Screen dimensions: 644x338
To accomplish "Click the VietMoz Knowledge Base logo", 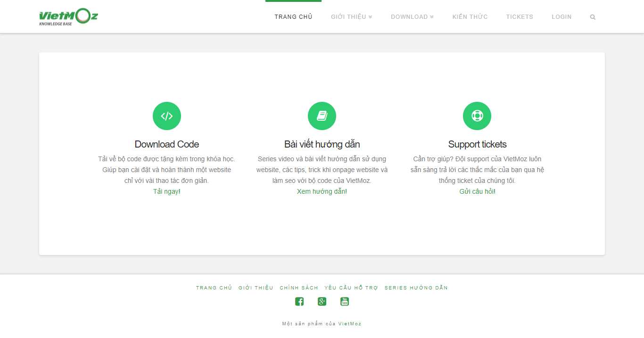I will tap(68, 16).
